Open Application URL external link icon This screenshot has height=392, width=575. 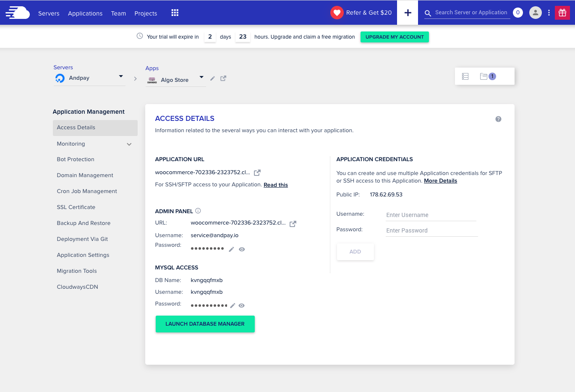tap(257, 172)
